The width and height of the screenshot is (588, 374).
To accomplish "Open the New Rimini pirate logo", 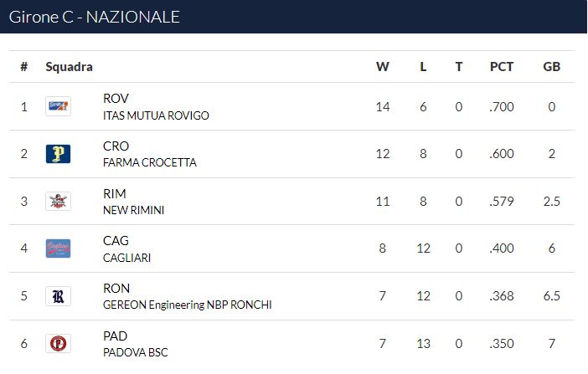I will coord(58,202).
